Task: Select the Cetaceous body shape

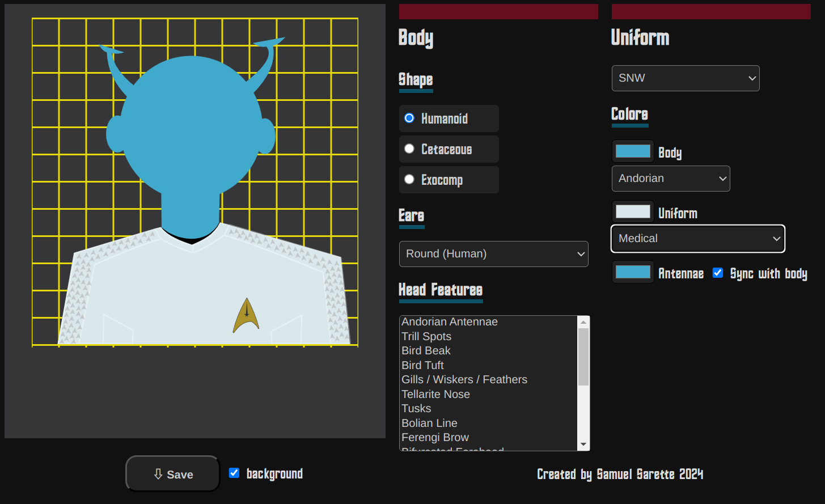Action: pyautogui.click(x=409, y=149)
